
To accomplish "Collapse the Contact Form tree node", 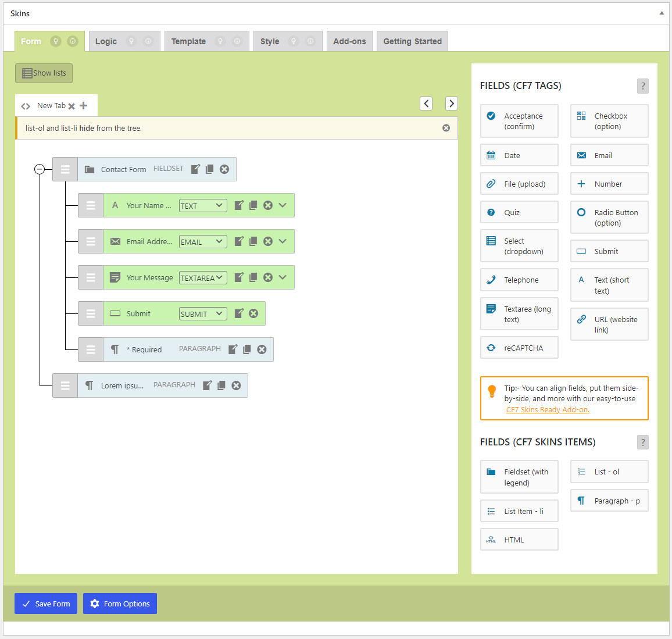I will click(40, 169).
